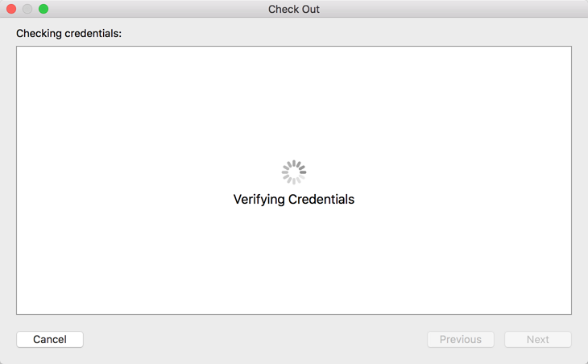Return to the previous checkout step
Screen dimensions: 588x364
pos(461,339)
